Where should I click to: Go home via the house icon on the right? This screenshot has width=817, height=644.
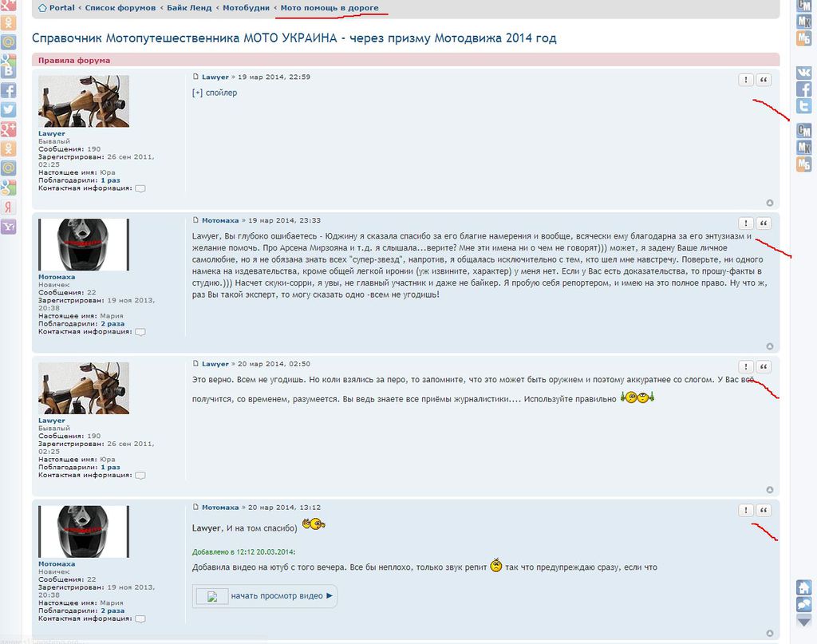[804, 587]
